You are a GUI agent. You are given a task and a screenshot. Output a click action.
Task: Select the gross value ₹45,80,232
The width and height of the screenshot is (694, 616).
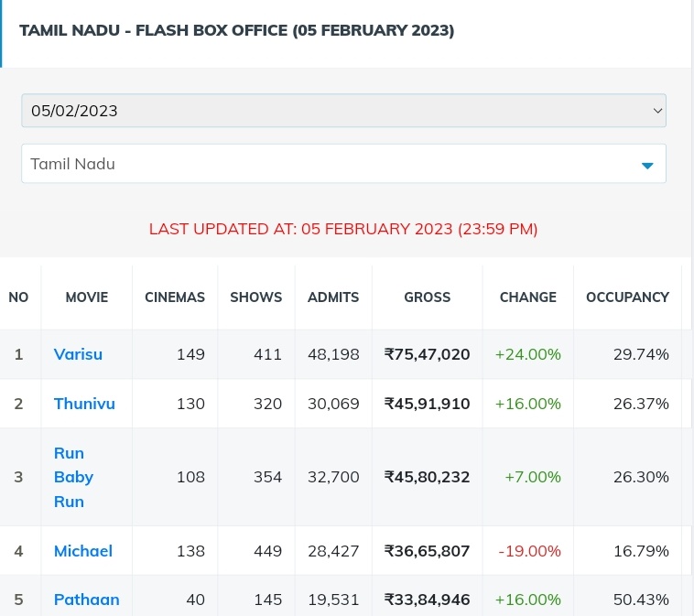(x=427, y=477)
